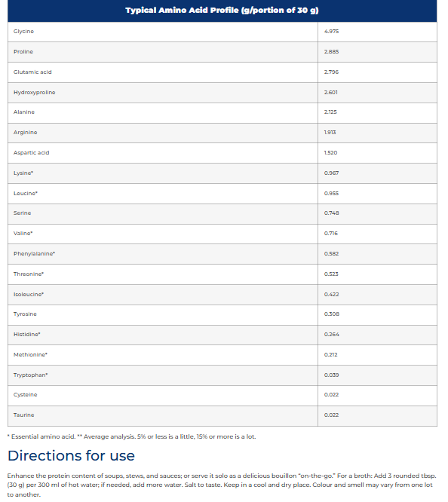Select the Glycine row label
The height and width of the screenshot is (502, 448).
click(x=23, y=32)
